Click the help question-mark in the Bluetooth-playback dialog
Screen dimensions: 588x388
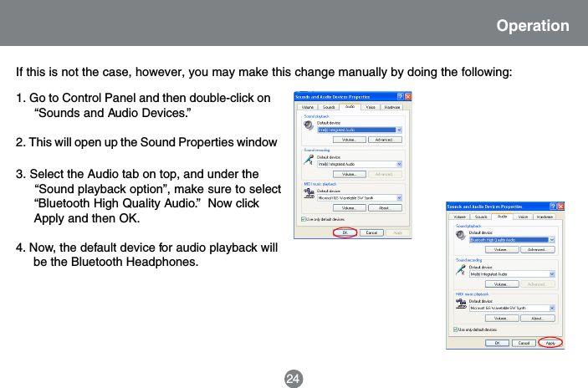[x=553, y=207]
